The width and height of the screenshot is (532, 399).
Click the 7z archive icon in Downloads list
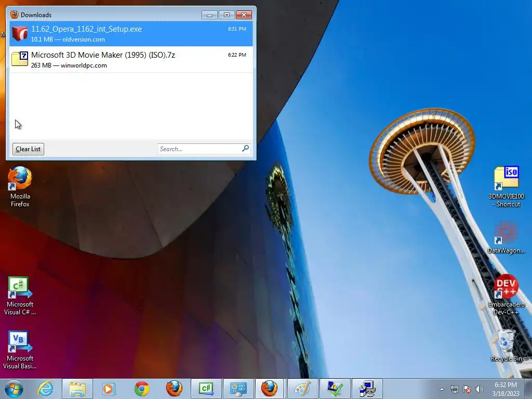20,59
